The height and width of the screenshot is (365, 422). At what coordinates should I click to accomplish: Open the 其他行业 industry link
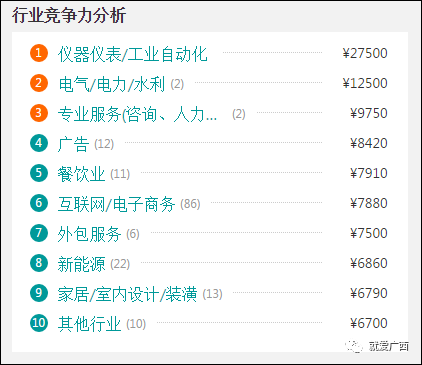[x=89, y=324]
